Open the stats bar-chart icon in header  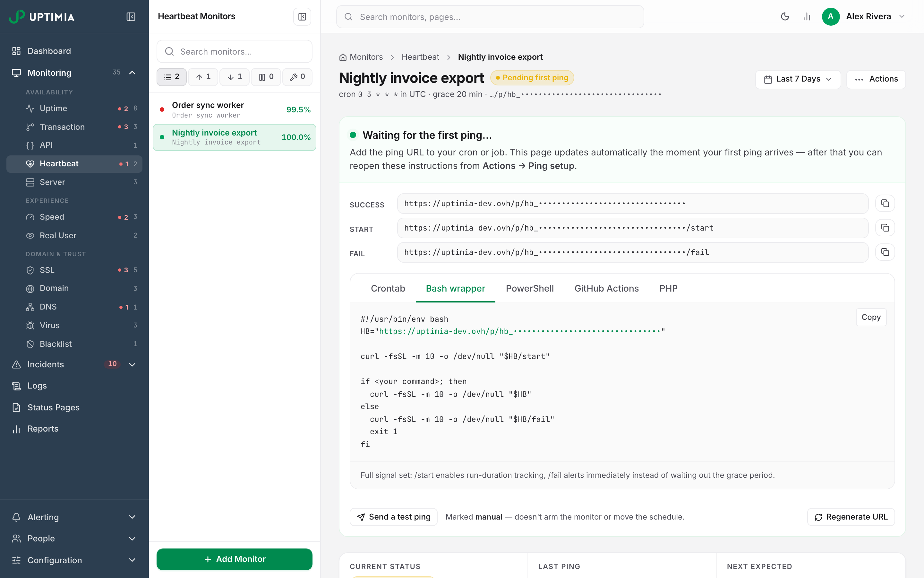[x=806, y=16]
